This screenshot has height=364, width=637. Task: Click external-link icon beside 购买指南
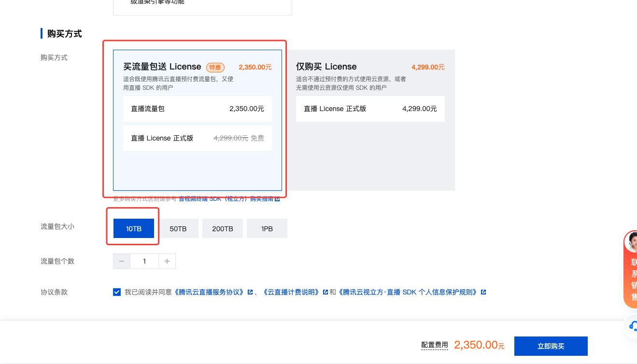277,199
